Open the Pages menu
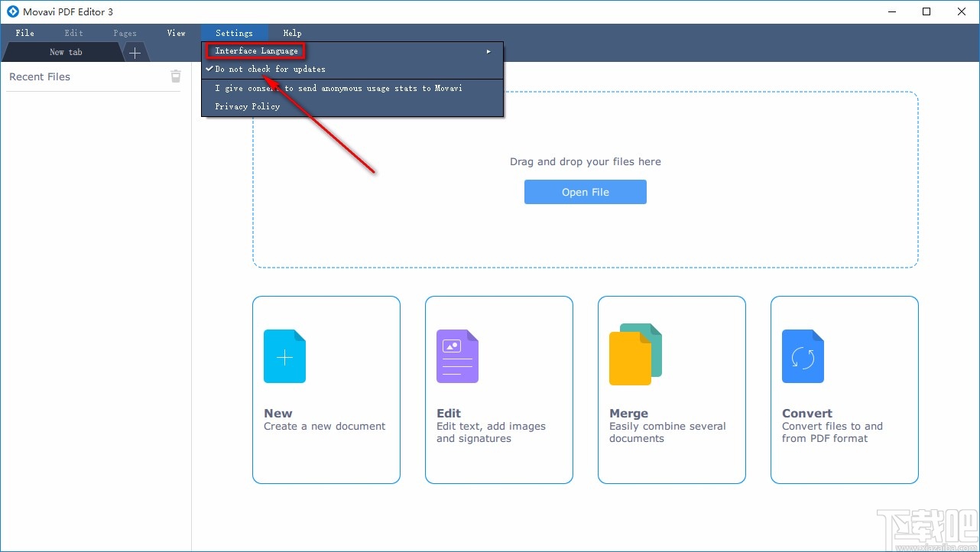The height and width of the screenshot is (552, 980). (x=125, y=33)
